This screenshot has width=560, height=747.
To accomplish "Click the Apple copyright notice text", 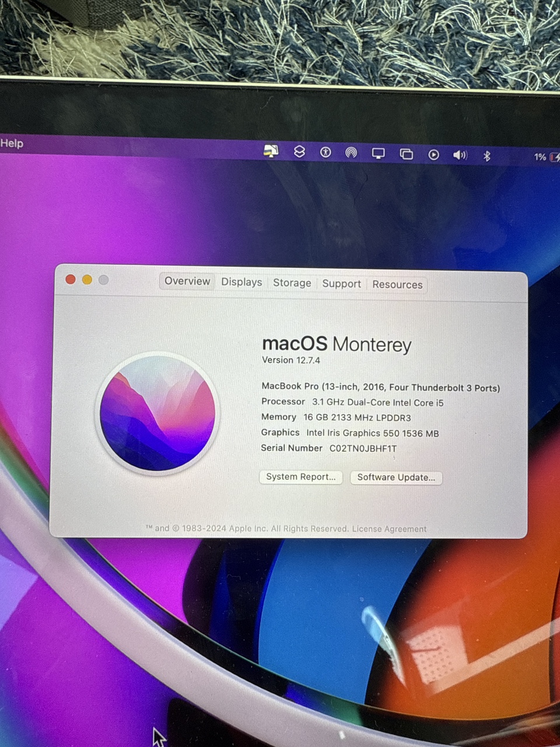I will click(x=247, y=528).
